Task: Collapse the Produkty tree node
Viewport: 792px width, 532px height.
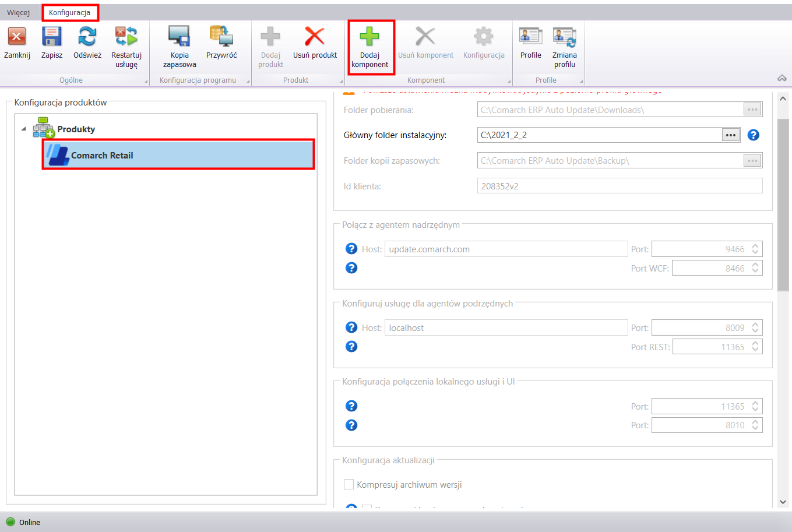Action: pos(24,129)
